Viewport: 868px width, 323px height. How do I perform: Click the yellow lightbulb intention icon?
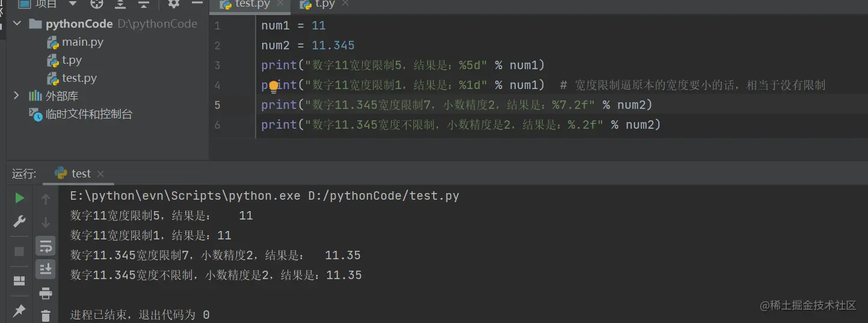(274, 87)
